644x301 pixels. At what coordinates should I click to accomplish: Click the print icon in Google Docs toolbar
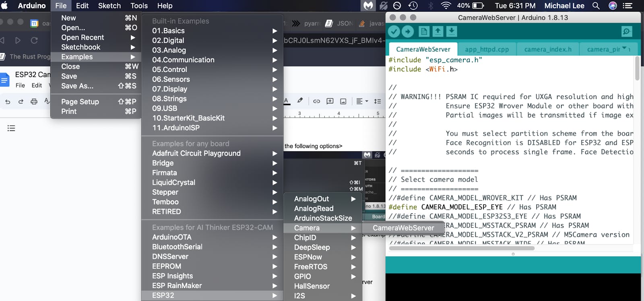click(x=34, y=101)
